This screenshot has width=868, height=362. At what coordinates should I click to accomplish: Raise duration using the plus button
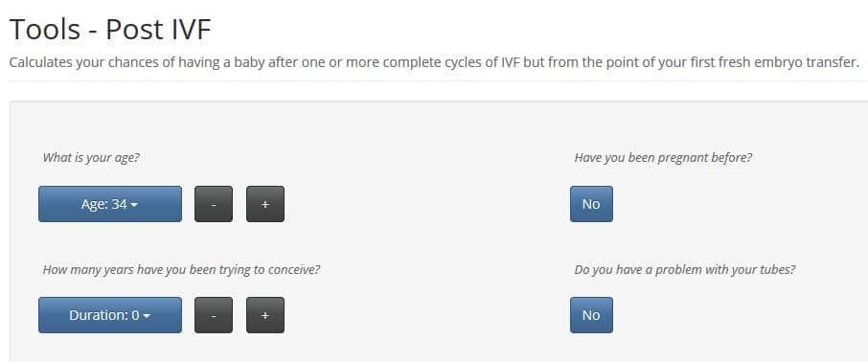(x=265, y=315)
